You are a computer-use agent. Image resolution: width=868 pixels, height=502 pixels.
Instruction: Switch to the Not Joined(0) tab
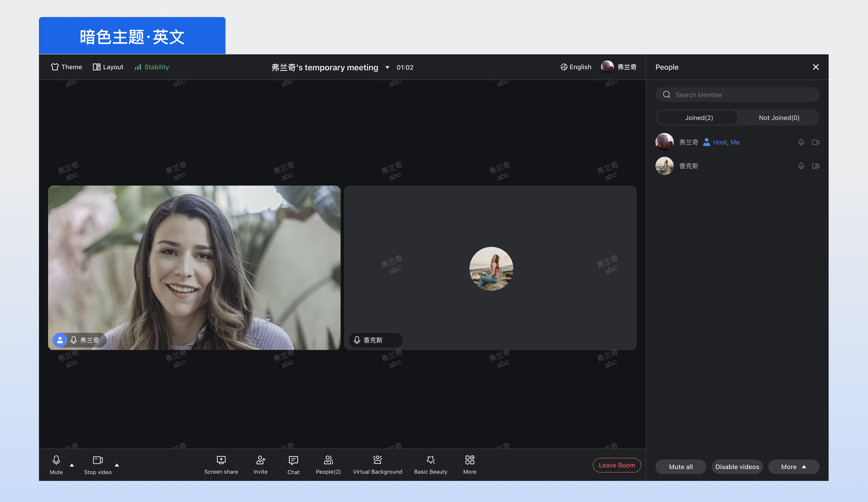[779, 118]
